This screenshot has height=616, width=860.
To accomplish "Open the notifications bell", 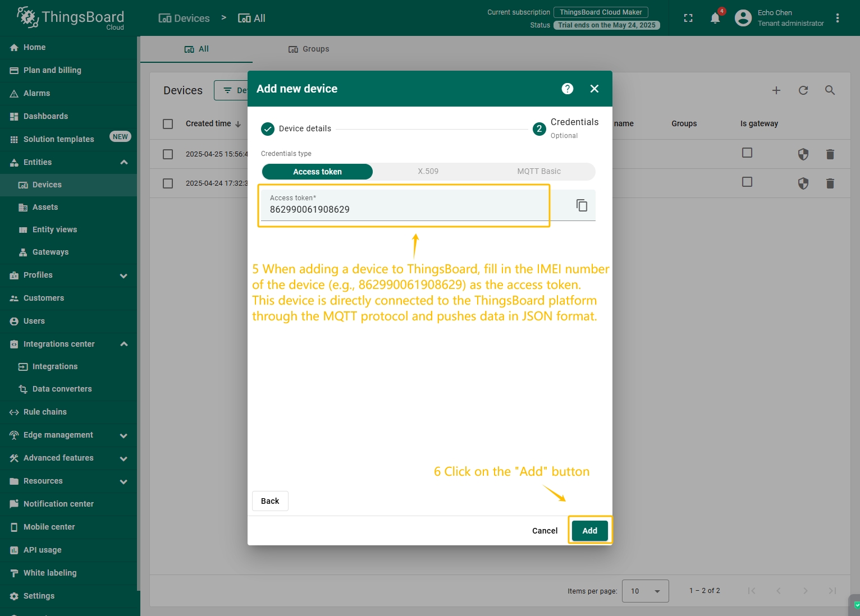I will coord(715,18).
